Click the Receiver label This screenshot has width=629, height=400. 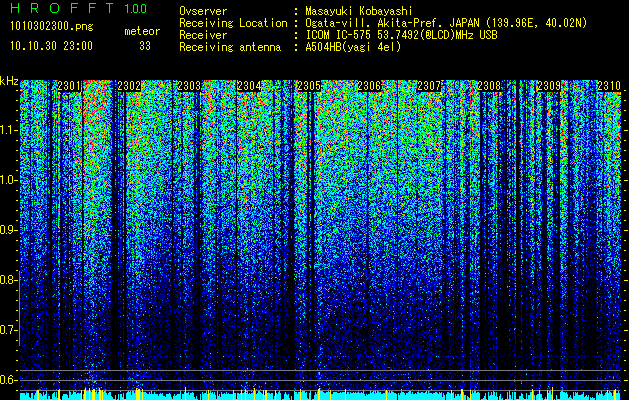(x=203, y=35)
